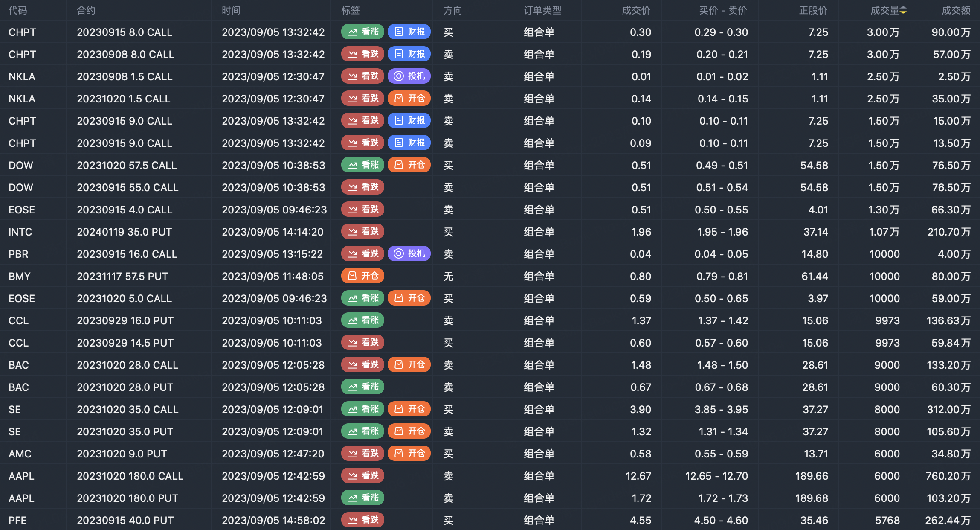Click the 看涨 tag on the AAPL 180.0 PUT row
The height and width of the screenshot is (530, 980).
pos(362,498)
